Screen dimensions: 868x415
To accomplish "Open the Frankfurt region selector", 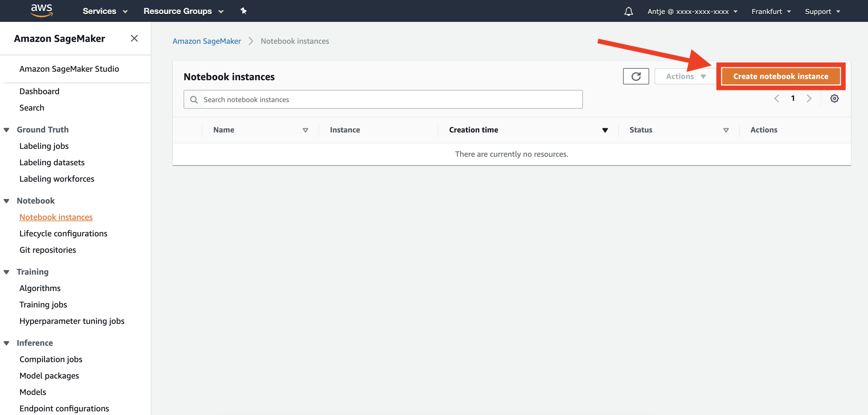I will (x=771, y=12).
